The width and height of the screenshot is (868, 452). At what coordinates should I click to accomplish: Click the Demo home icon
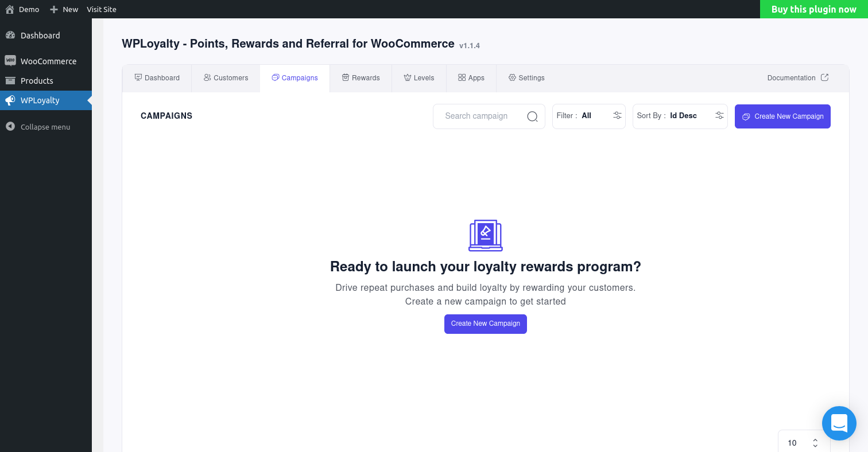coord(10,9)
